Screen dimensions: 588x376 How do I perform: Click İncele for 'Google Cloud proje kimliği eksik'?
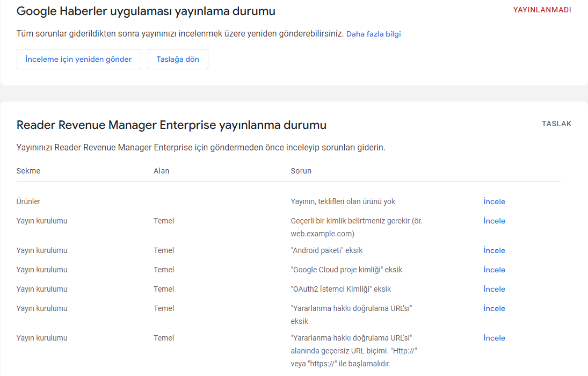point(494,270)
